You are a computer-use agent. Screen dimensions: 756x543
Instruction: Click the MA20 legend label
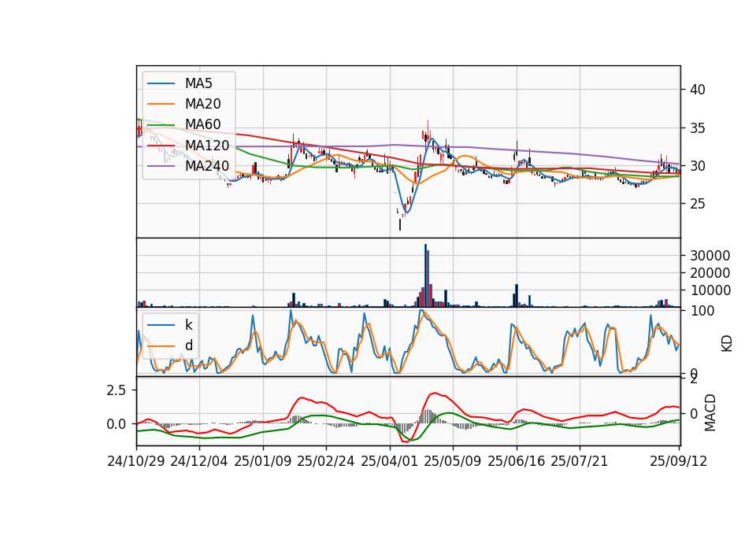click(x=202, y=104)
